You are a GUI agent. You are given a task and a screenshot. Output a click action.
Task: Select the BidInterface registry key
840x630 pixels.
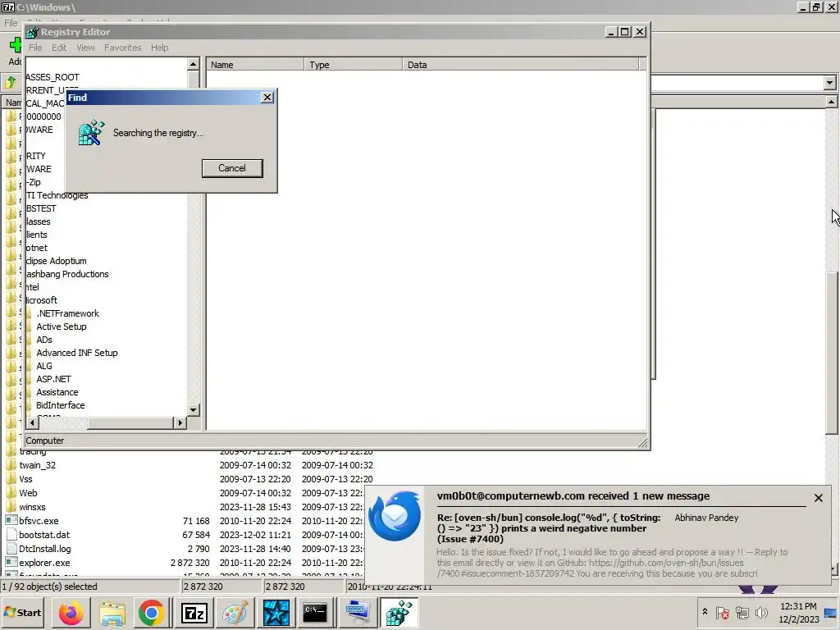(60, 405)
